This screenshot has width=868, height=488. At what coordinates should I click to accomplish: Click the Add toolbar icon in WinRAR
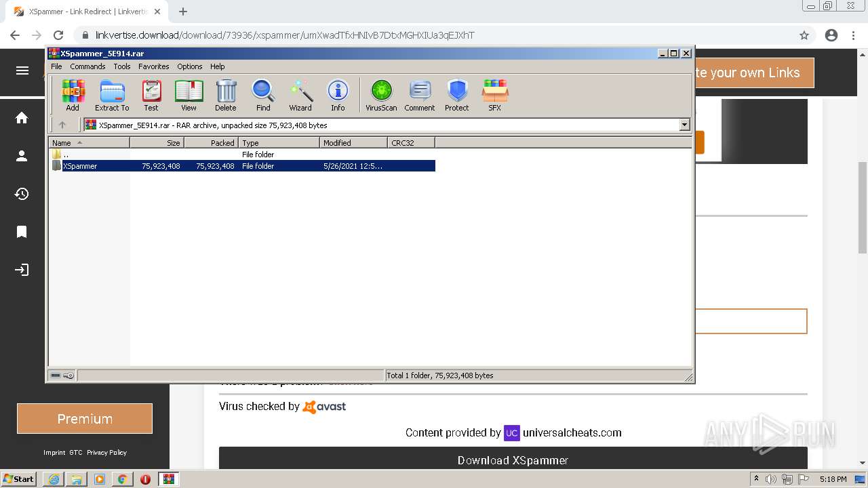73,95
